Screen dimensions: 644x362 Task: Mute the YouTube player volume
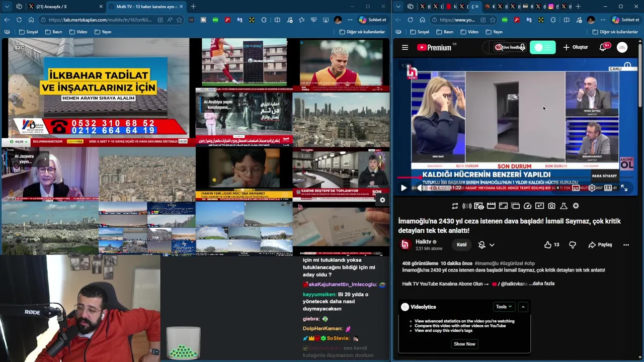click(421, 188)
